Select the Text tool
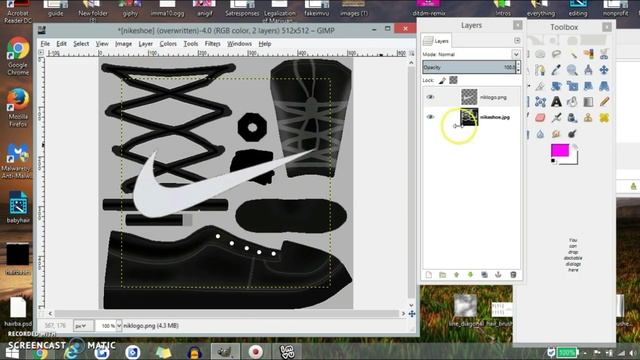Image resolution: width=640 pixels, height=360 pixels. click(556, 102)
